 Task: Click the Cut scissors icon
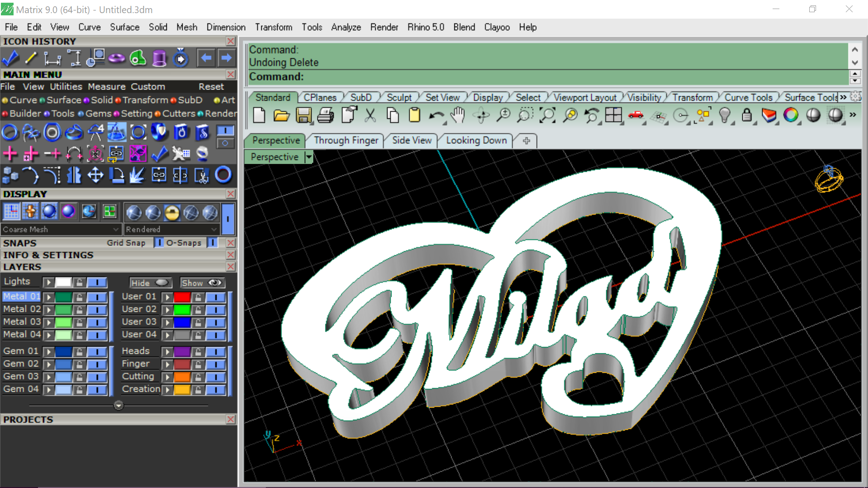370,116
